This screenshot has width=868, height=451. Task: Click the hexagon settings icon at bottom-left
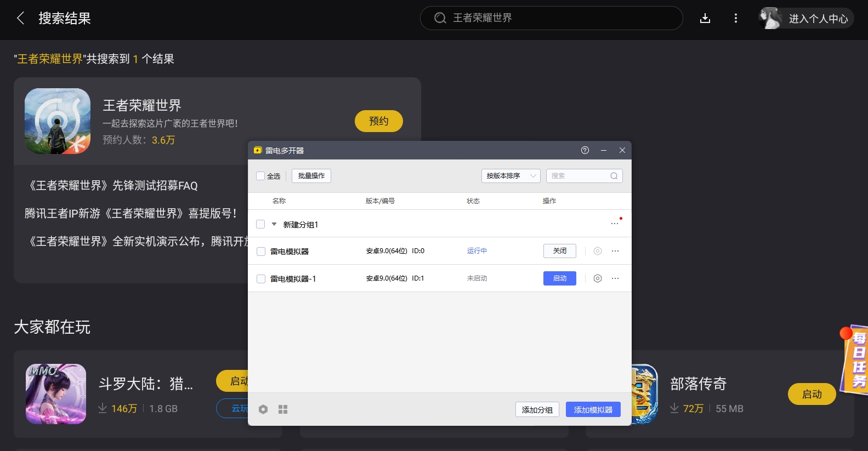tap(263, 409)
